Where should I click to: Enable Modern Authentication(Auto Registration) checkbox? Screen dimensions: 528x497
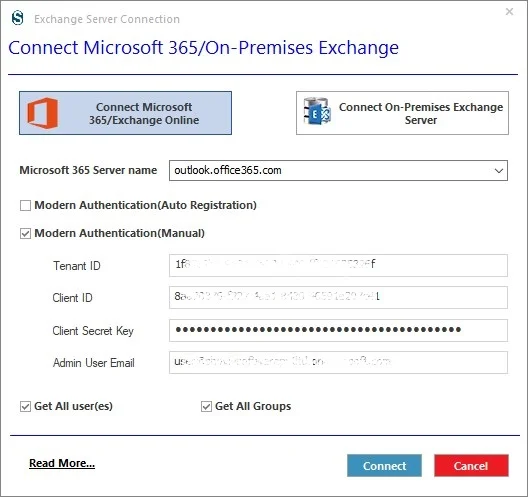tap(26, 205)
